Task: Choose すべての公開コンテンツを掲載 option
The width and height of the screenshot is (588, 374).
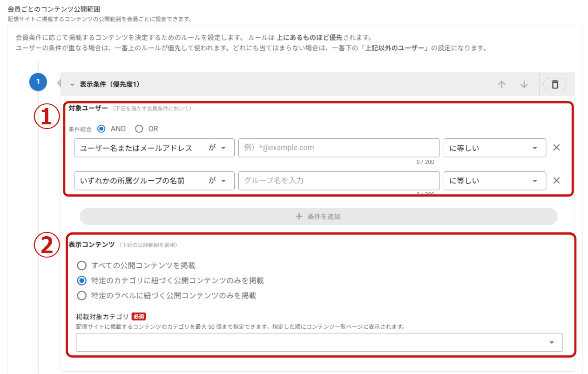Action: 82,265
